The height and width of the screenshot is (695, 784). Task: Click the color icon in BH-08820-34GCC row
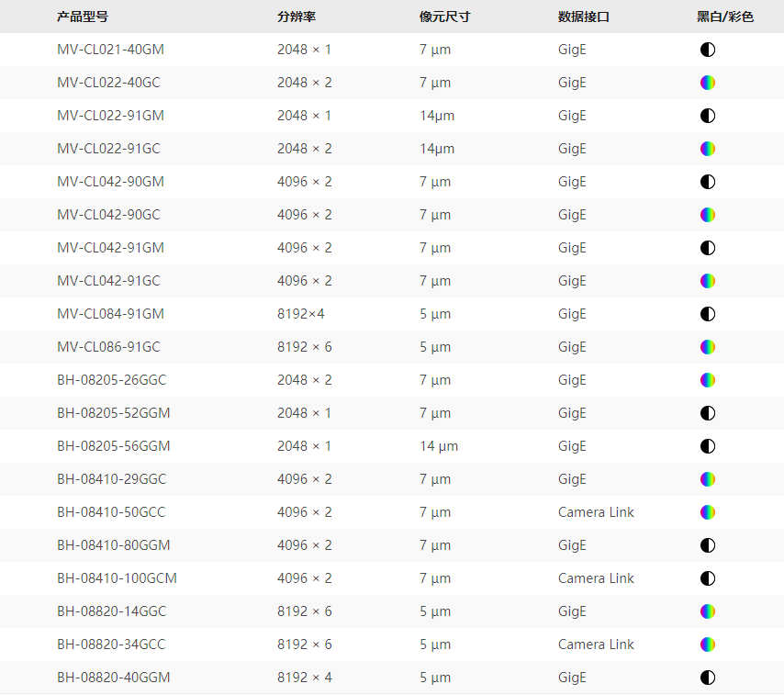pyautogui.click(x=707, y=645)
